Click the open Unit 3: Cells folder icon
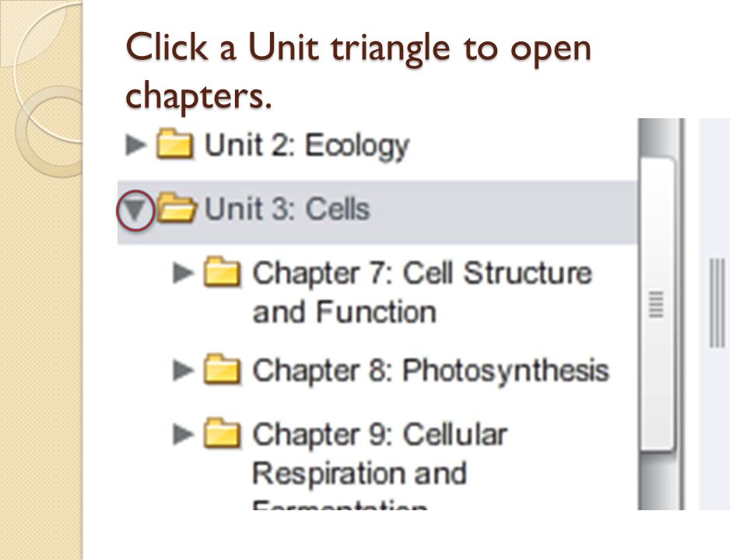747x560 pixels. point(177,207)
